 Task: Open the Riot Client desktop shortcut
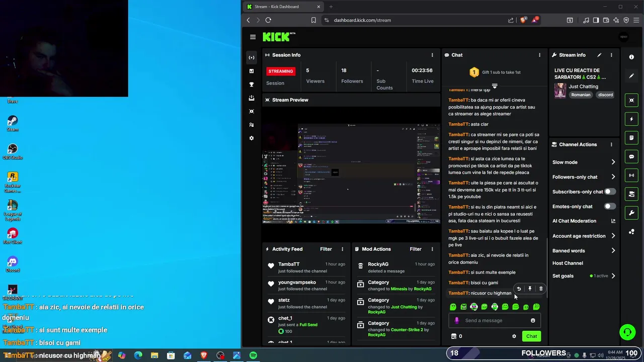click(13, 236)
